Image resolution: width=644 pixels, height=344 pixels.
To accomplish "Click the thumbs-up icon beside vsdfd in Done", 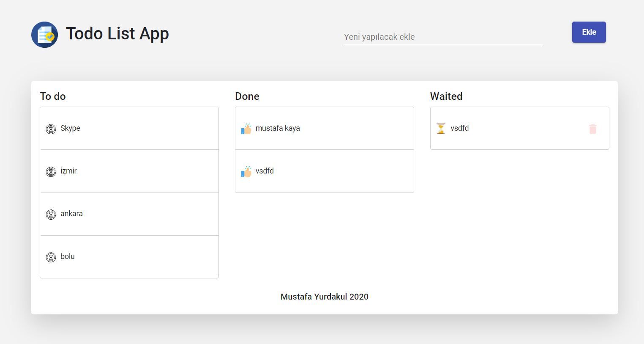I will tap(246, 171).
